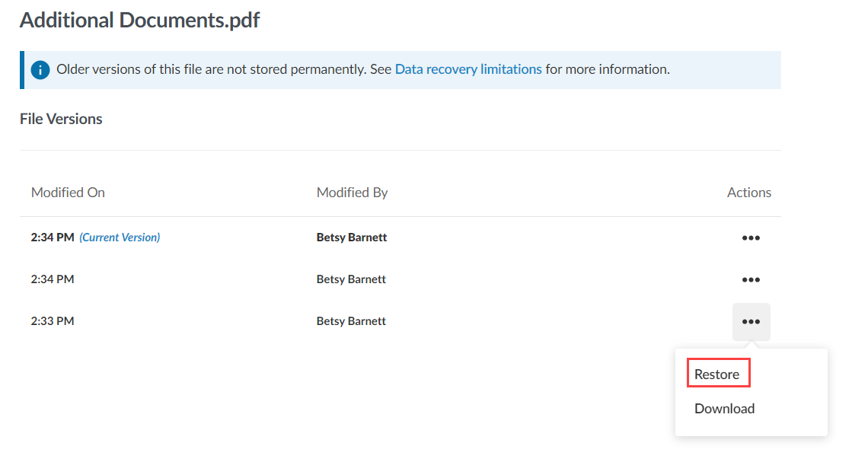The image size is (868, 459).
Task: Select the Actions column heading
Action: 748,192
